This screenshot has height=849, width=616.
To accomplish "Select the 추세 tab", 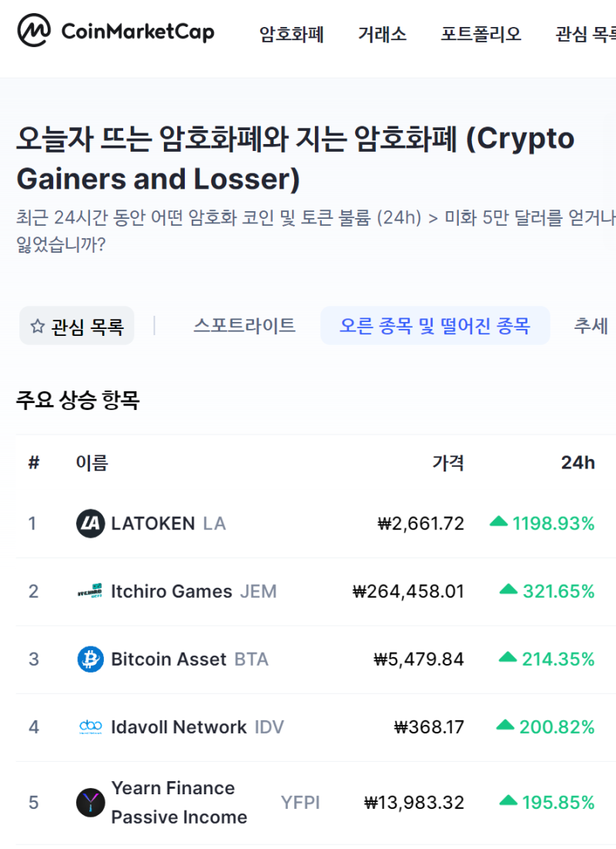I will [591, 325].
